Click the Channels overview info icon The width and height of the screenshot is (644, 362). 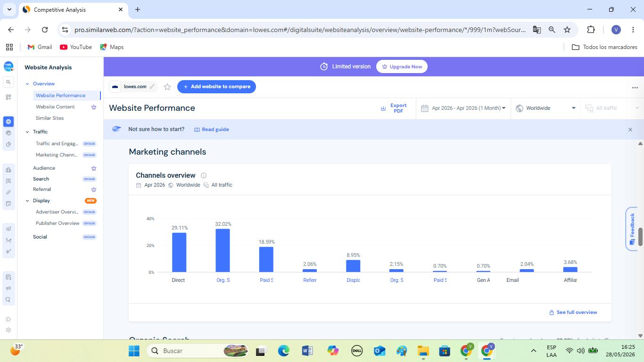[204, 175]
